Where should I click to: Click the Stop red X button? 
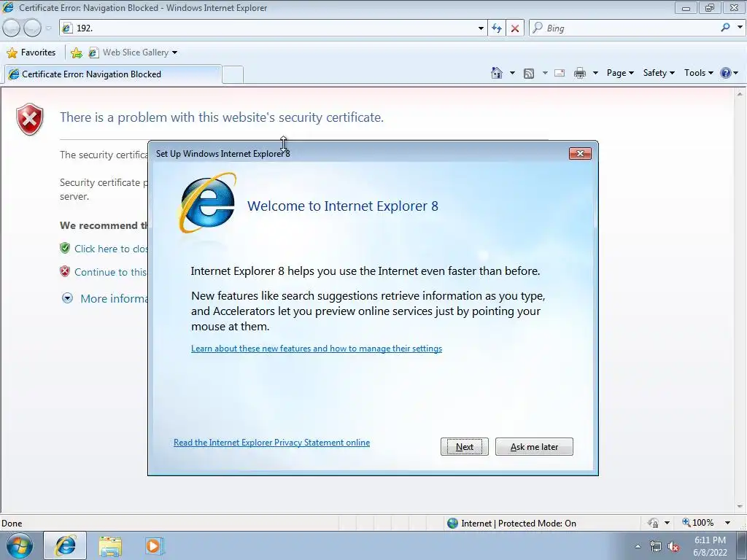515,28
